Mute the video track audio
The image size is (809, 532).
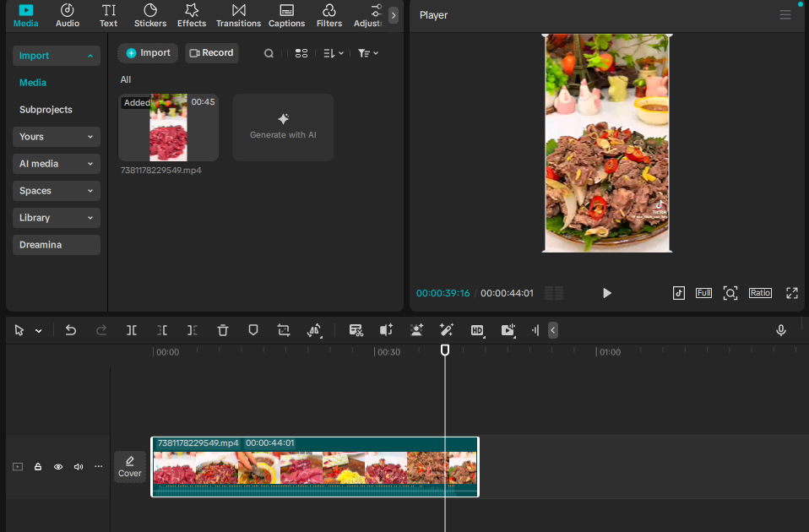[79, 466]
